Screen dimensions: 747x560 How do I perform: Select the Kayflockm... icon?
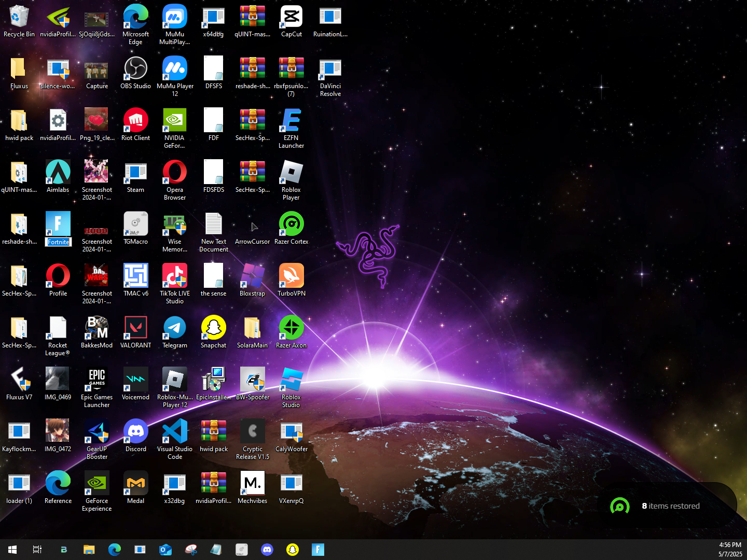[x=19, y=437]
